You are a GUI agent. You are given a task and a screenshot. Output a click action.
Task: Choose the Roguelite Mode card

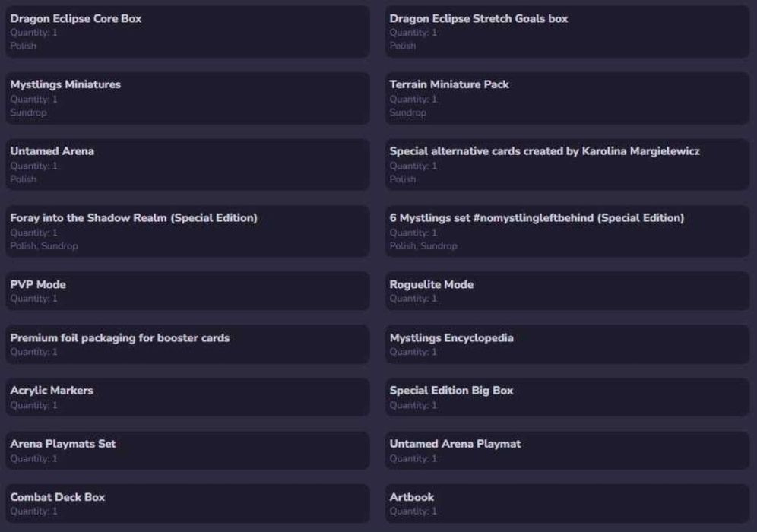point(566,291)
